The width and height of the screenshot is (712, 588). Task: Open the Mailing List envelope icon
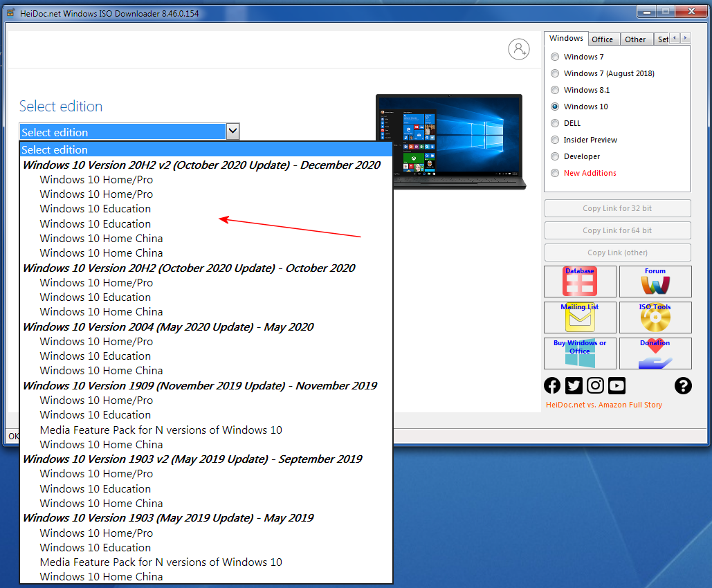[x=580, y=318]
